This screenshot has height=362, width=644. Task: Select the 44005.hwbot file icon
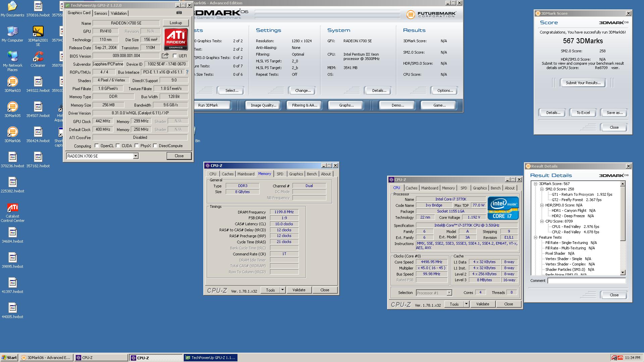pyautogui.click(x=12, y=310)
